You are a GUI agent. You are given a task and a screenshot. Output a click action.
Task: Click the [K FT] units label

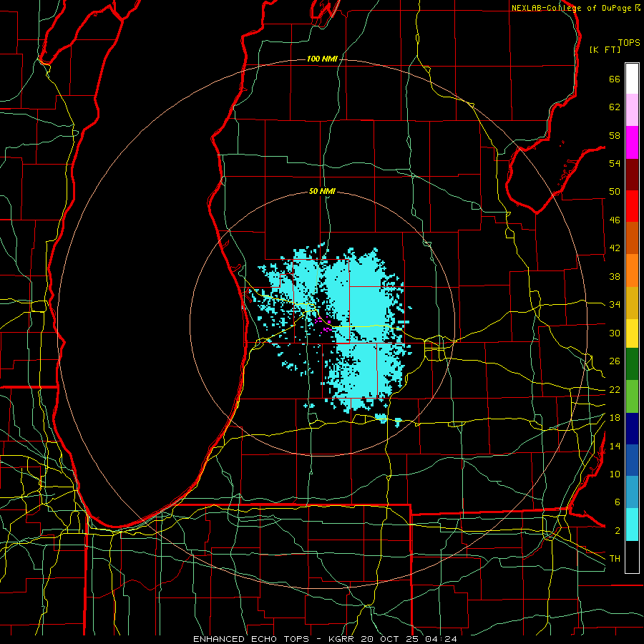pos(605,49)
